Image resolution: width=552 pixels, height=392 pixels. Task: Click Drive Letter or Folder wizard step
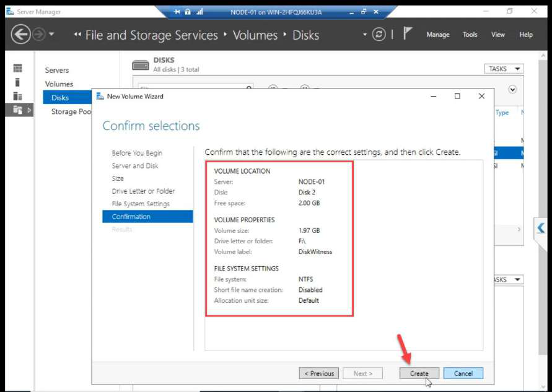(143, 191)
